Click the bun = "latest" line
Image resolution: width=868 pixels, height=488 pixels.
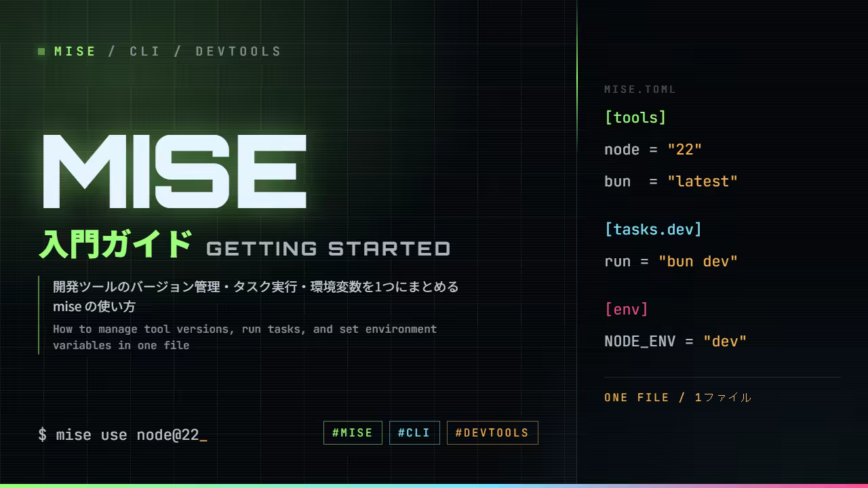[671, 182]
